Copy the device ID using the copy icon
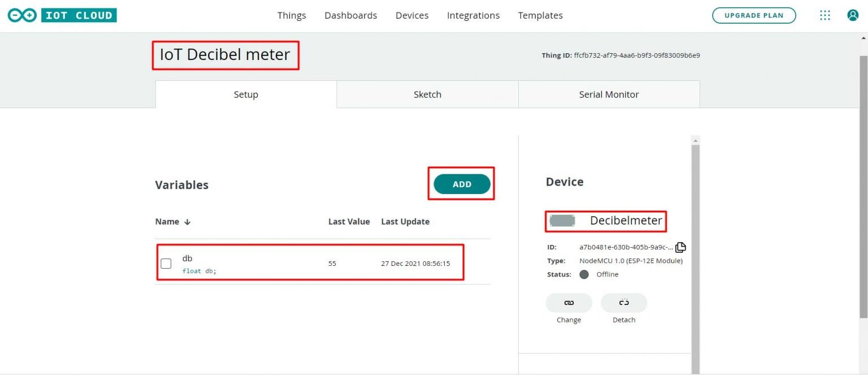868x379 pixels. click(680, 247)
